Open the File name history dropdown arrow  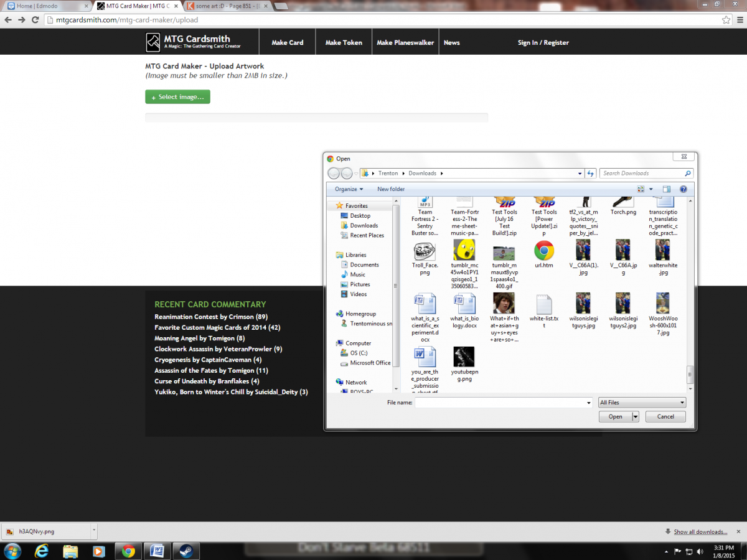[588, 403]
